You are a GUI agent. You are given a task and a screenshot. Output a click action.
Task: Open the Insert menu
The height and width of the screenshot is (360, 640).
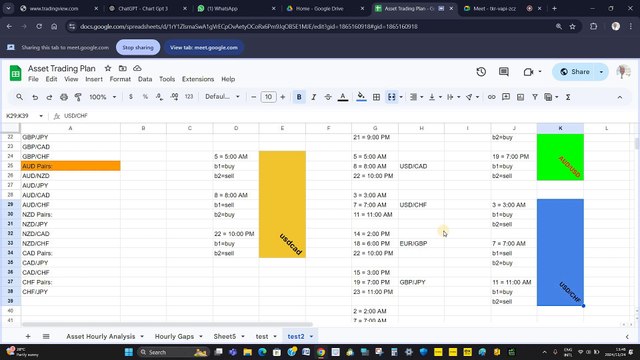[94, 79]
